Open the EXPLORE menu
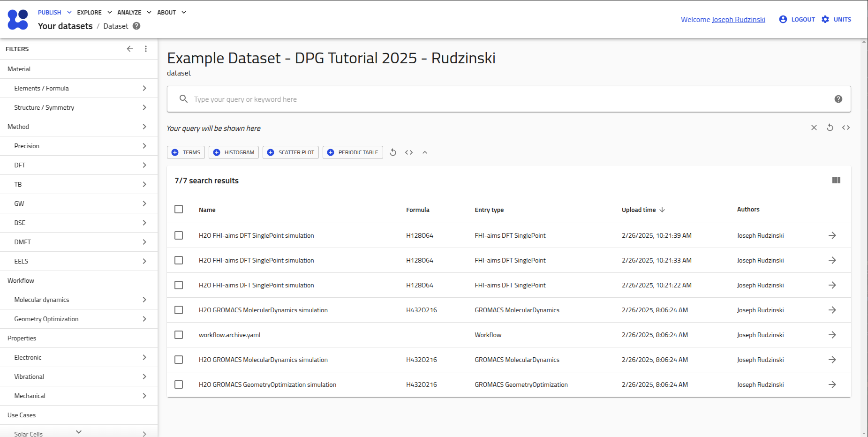 point(94,13)
